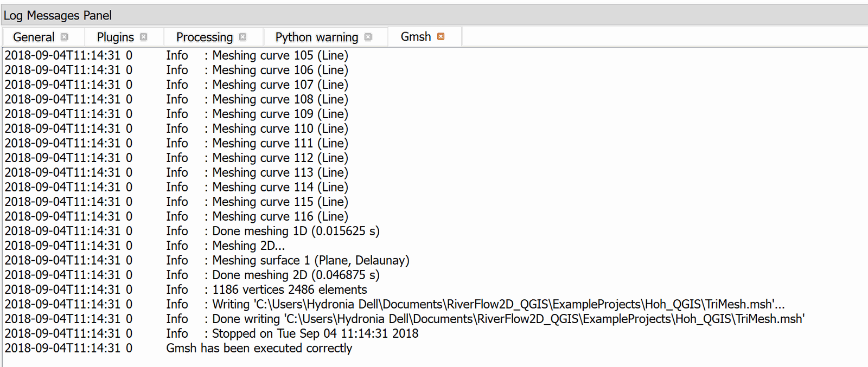Select the Python warning tab

point(316,37)
